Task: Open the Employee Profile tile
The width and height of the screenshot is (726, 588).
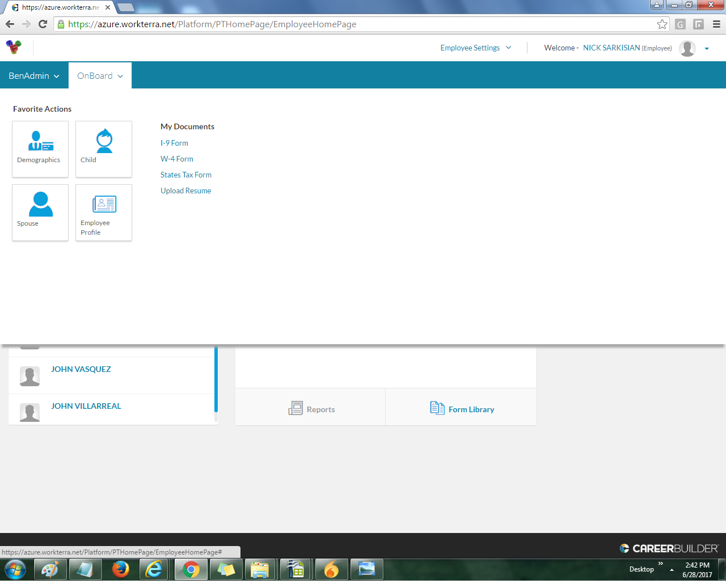Action: (x=104, y=212)
